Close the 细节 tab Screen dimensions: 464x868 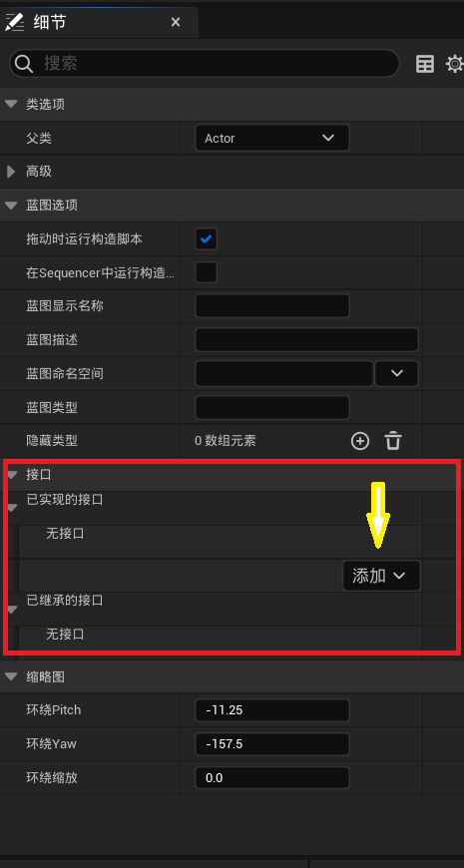(x=176, y=22)
